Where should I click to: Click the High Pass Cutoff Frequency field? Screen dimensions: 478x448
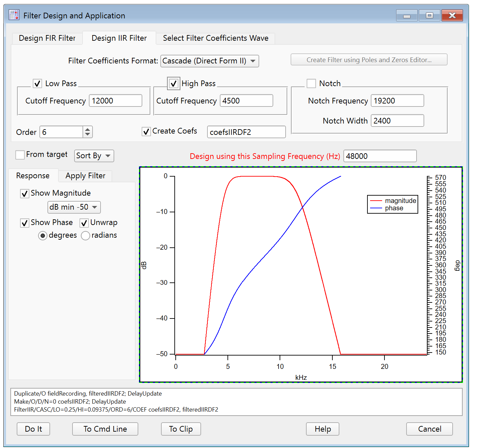pos(246,101)
